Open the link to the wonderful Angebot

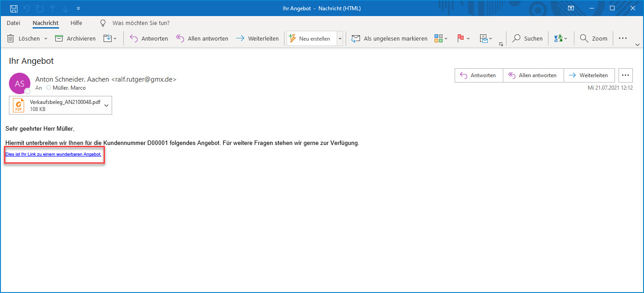tap(53, 154)
